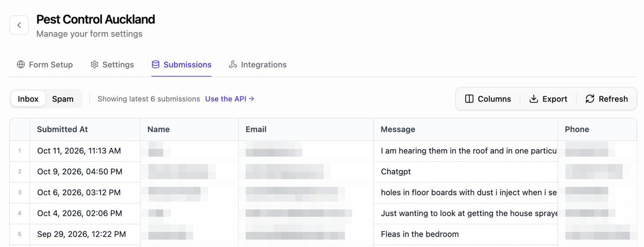Select the Oct 4, 2026, 02:06 PM cell
The height and width of the screenshot is (247, 644).
(x=85, y=213)
